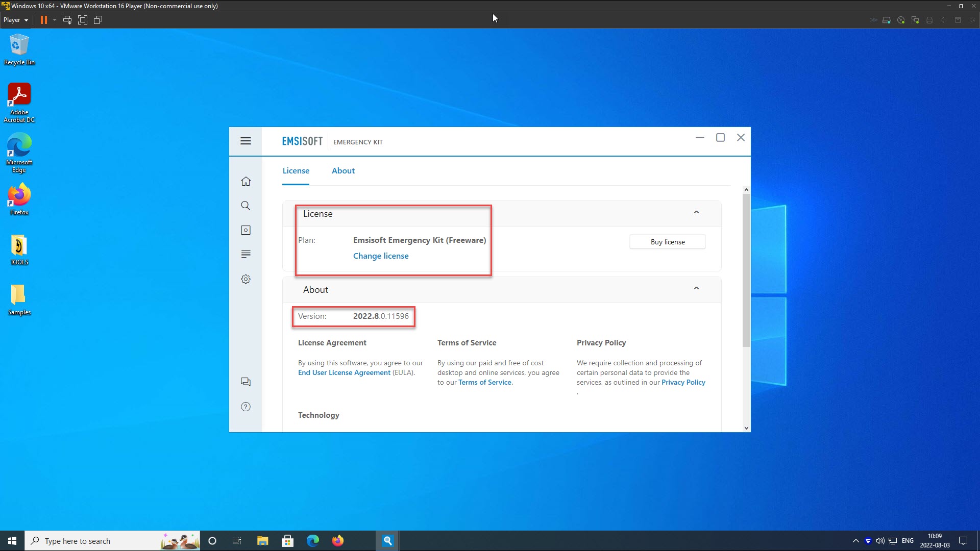Close the Emsisoft Emergency Kit window
This screenshot has width=980, height=551.
pyautogui.click(x=741, y=138)
